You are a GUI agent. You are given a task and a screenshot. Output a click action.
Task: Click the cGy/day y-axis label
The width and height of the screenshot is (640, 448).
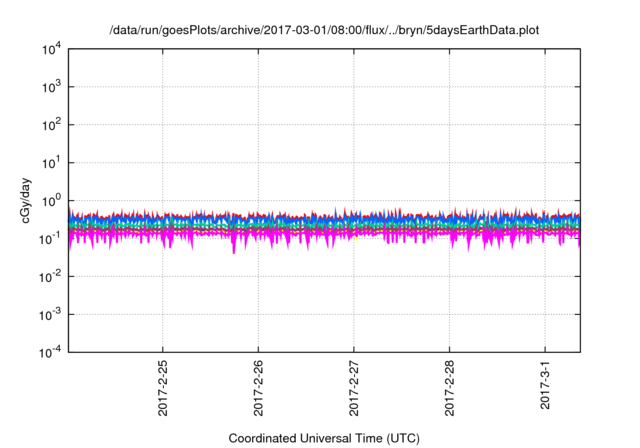point(25,200)
